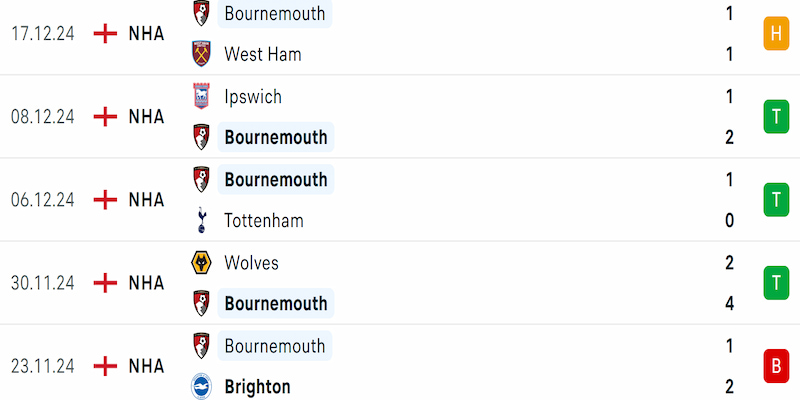Click the Ipswich club crest
The height and width of the screenshot is (400, 800).
(202, 96)
